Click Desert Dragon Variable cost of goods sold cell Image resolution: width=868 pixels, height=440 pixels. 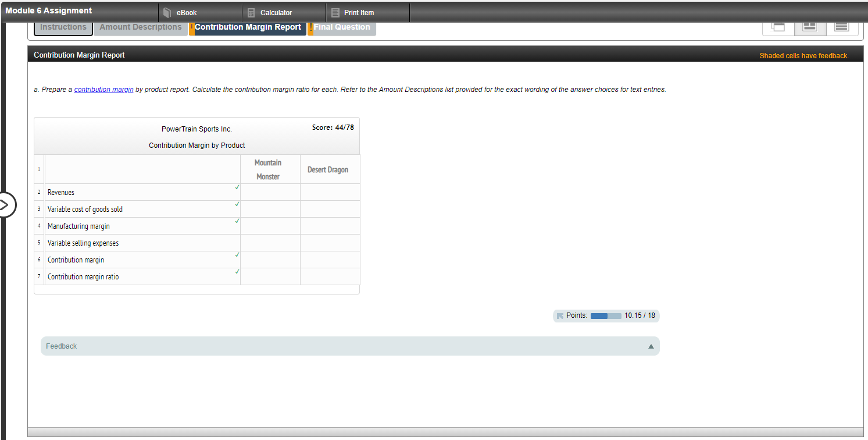pos(330,209)
